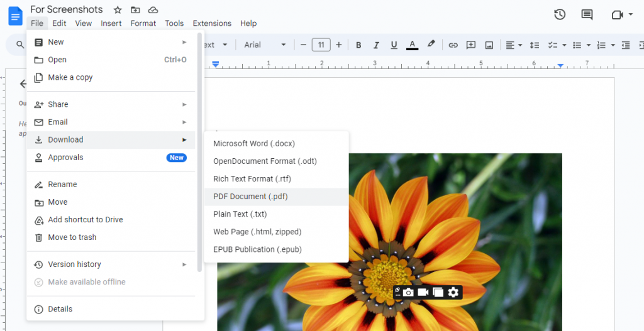The width and height of the screenshot is (644, 331).
Task: Click the bulleted list icon
Action: tap(577, 45)
